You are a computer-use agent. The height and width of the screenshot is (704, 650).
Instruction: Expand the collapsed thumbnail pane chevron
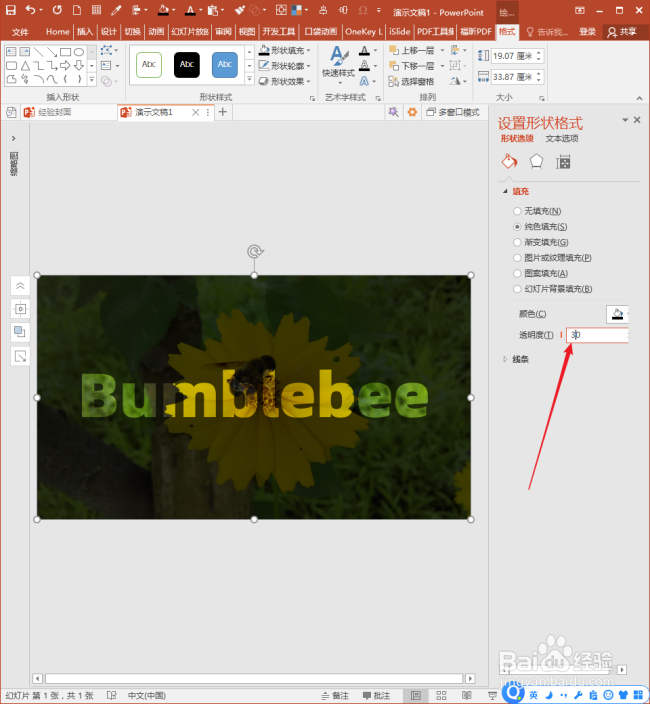(13, 138)
